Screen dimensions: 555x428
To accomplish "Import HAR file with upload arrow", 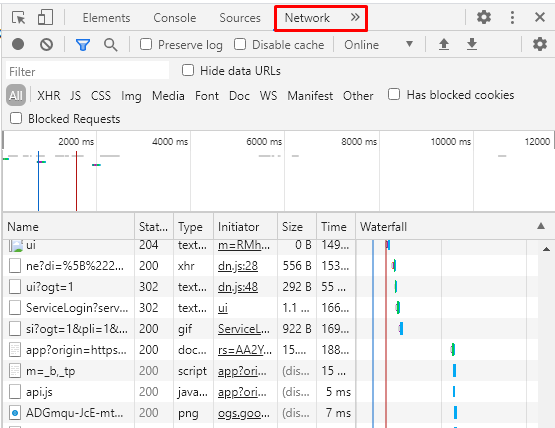I will pyautogui.click(x=444, y=45).
